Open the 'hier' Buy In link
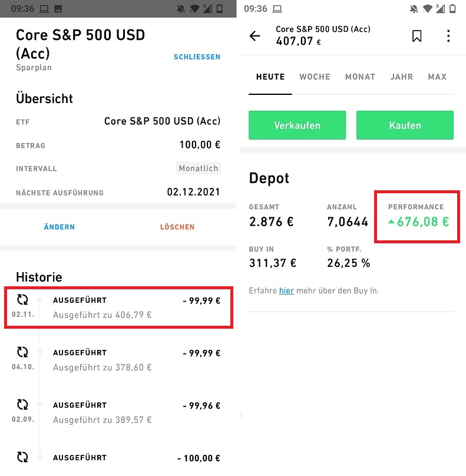This screenshot has width=466, height=476. coord(286,290)
